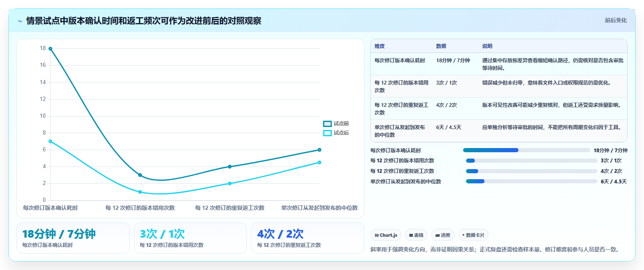
Task: Select the 试点后 point for 重复返工次数 at 2
Action: [230, 183]
